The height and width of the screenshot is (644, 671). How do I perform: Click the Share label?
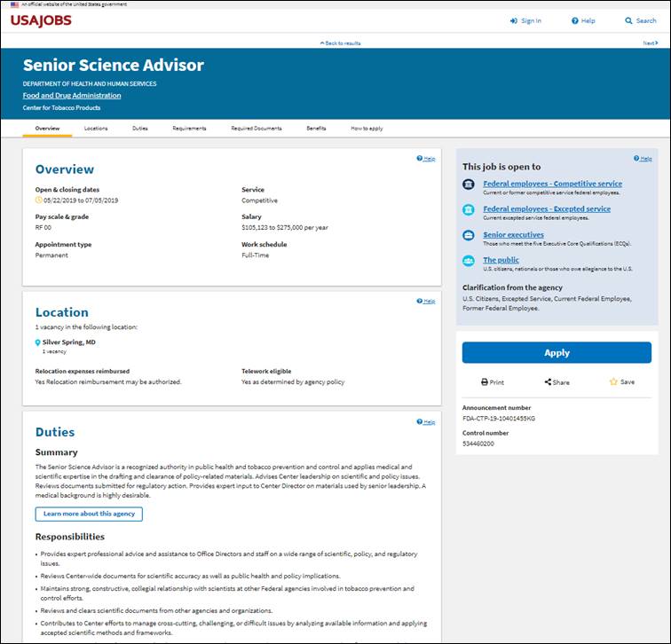[x=561, y=382]
